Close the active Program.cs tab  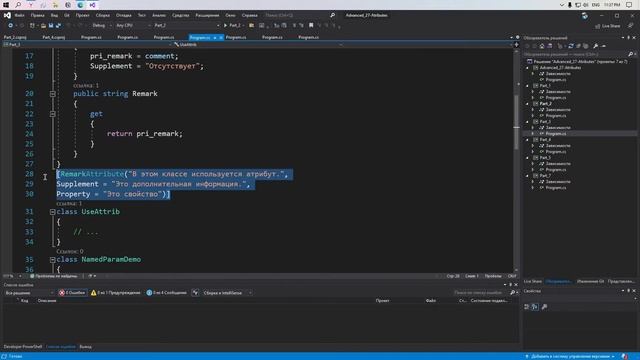[221, 38]
